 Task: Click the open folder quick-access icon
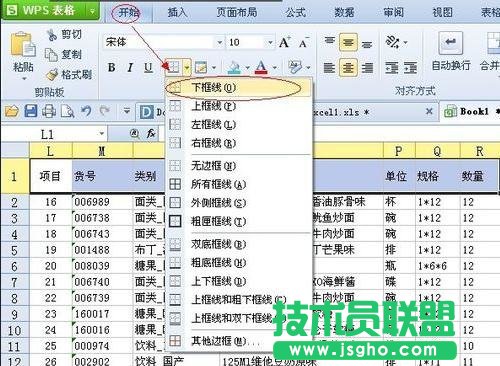coord(12,111)
